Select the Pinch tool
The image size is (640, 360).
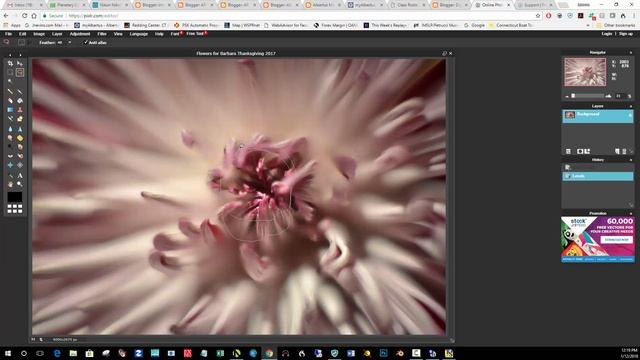tap(20, 165)
